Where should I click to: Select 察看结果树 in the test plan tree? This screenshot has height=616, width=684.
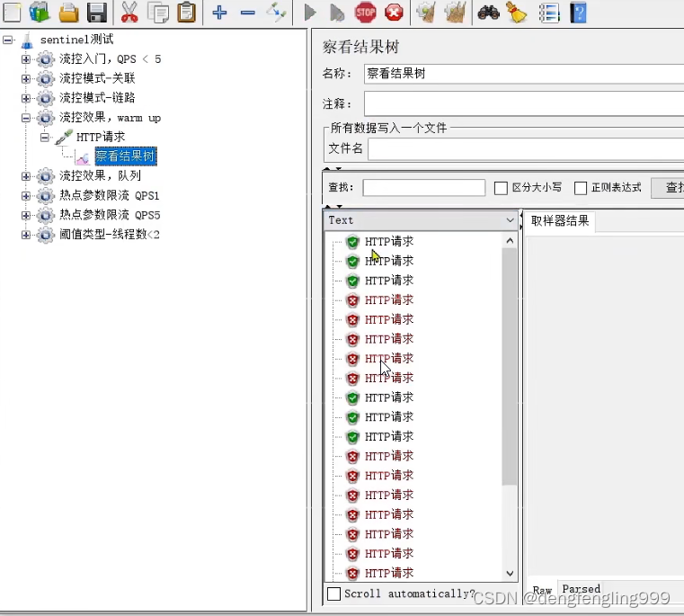[126, 156]
